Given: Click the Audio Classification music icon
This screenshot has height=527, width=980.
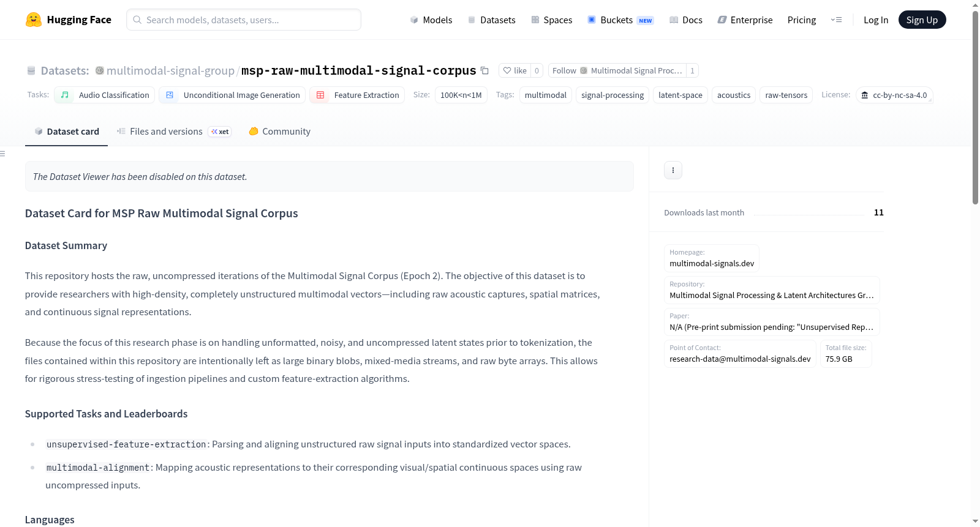Looking at the screenshot, I should pyautogui.click(x=65, y=95).
